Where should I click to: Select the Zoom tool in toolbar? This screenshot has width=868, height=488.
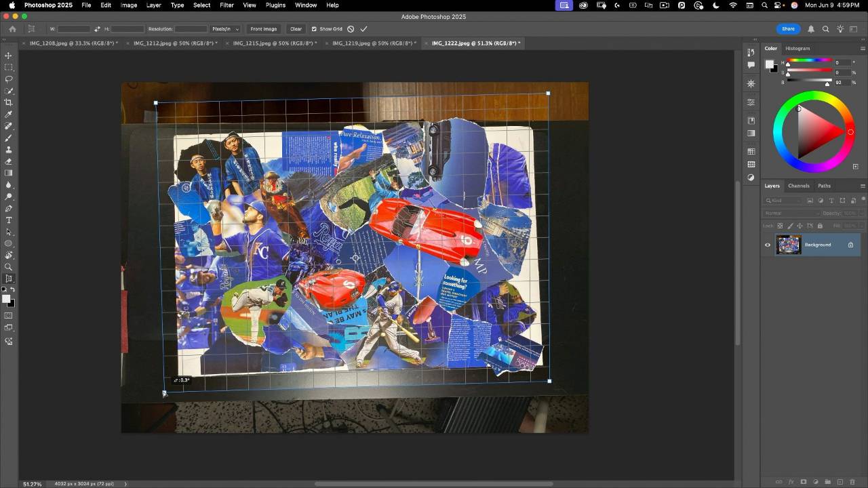9,267
